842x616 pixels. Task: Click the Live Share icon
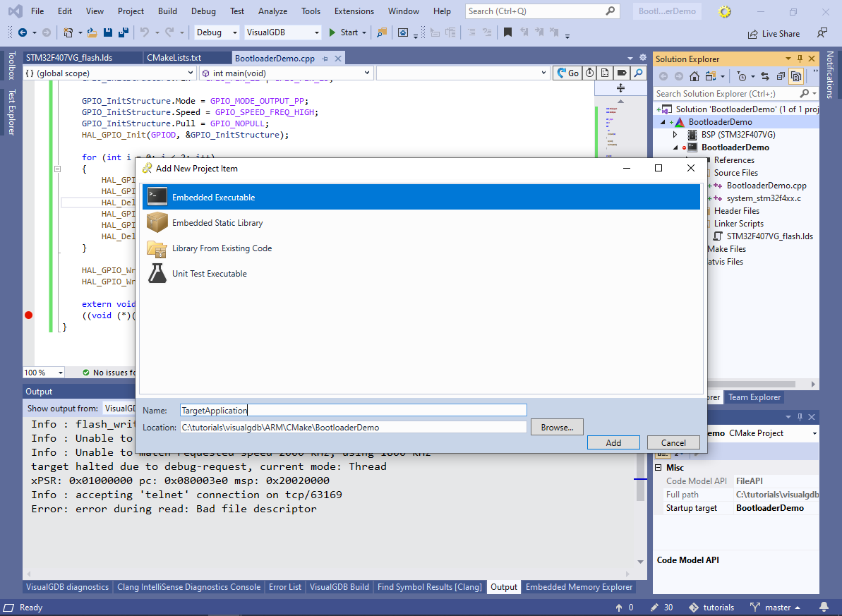pyautogui.click(x=753, y=34)
